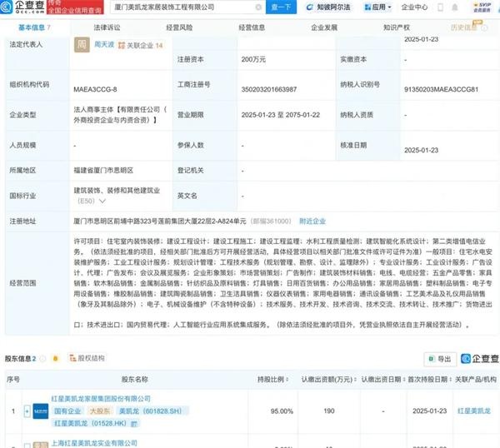Click the 红星美凯龙(01528.HK) stock tag

[x=95, y=424]
